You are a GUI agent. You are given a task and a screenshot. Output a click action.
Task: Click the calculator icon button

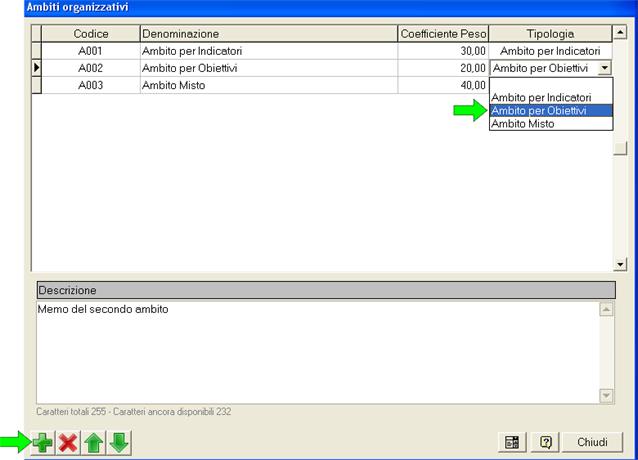tap(511, 442)
